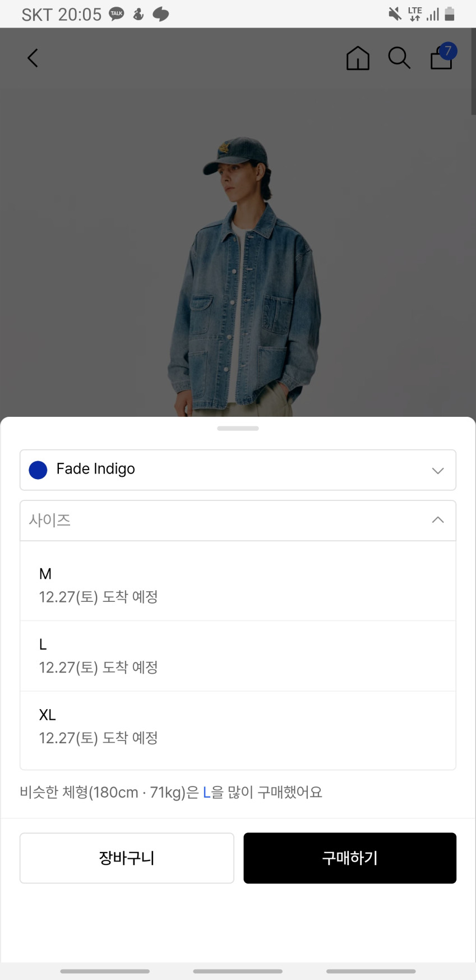The width and height of the screenshot is (476, 980).
Task: Tap the muted sound status icon
Action: pos(395,14)
